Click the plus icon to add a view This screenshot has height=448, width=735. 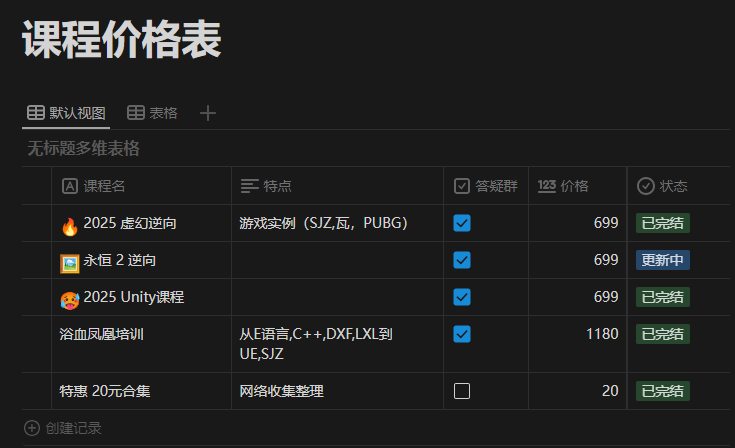tap(208, 113)
